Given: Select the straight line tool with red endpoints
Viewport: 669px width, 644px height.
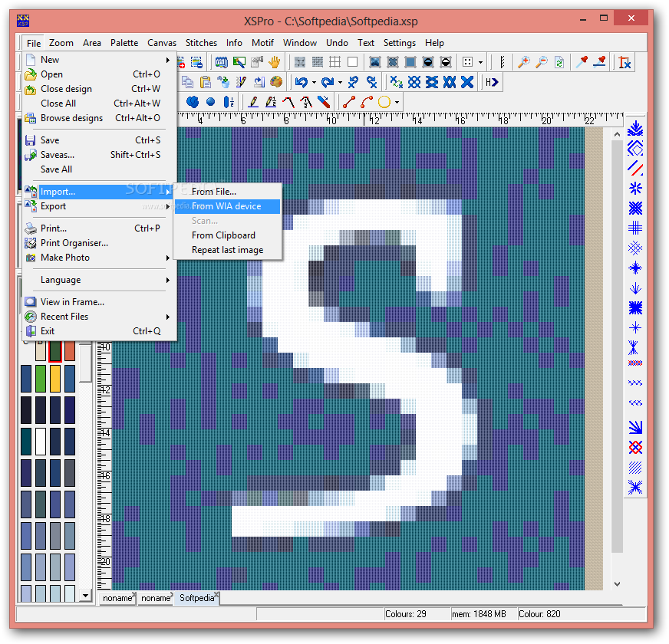Looking at the screenshot, I should click(x=348, y=103).
